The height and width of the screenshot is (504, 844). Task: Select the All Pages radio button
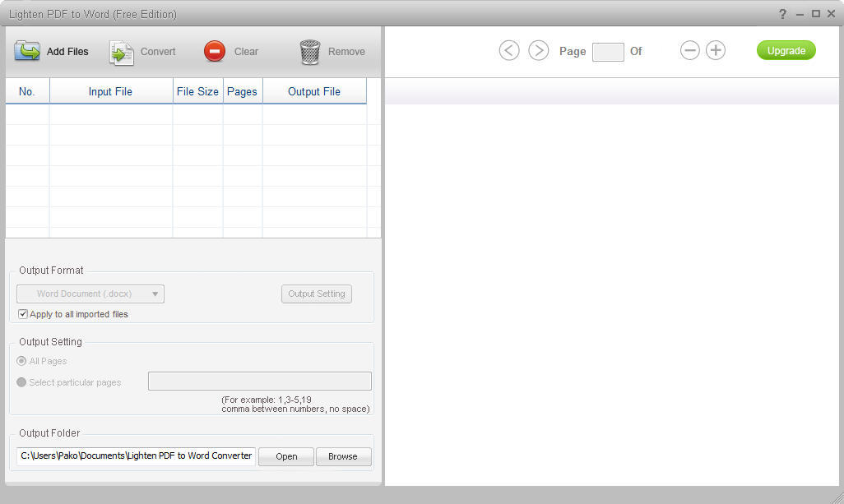21,361
